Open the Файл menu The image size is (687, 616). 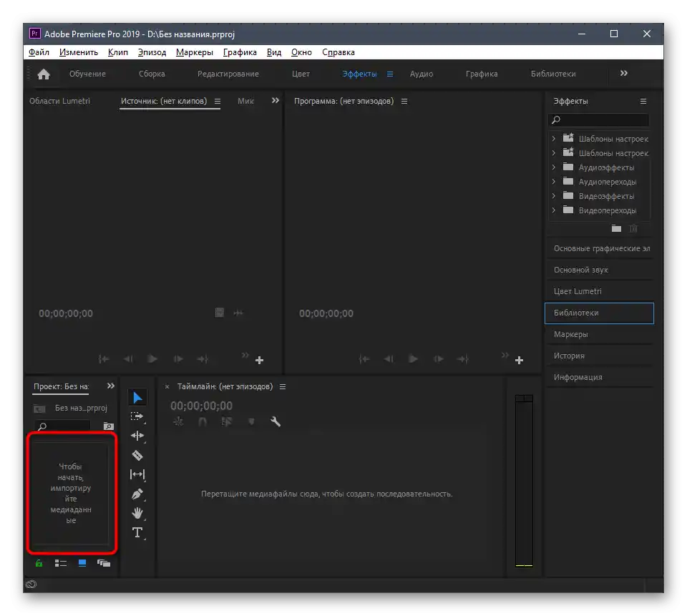(39, 52)
